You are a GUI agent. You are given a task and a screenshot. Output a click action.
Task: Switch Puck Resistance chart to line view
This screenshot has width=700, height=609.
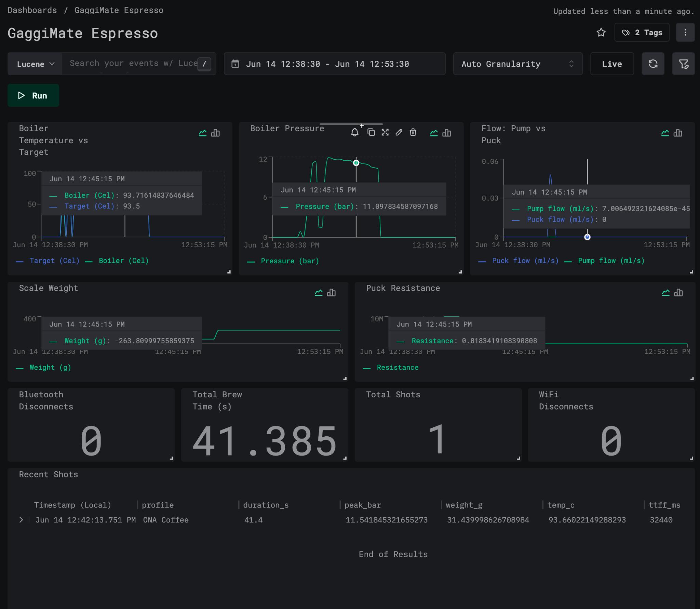(x=666, y=293)
